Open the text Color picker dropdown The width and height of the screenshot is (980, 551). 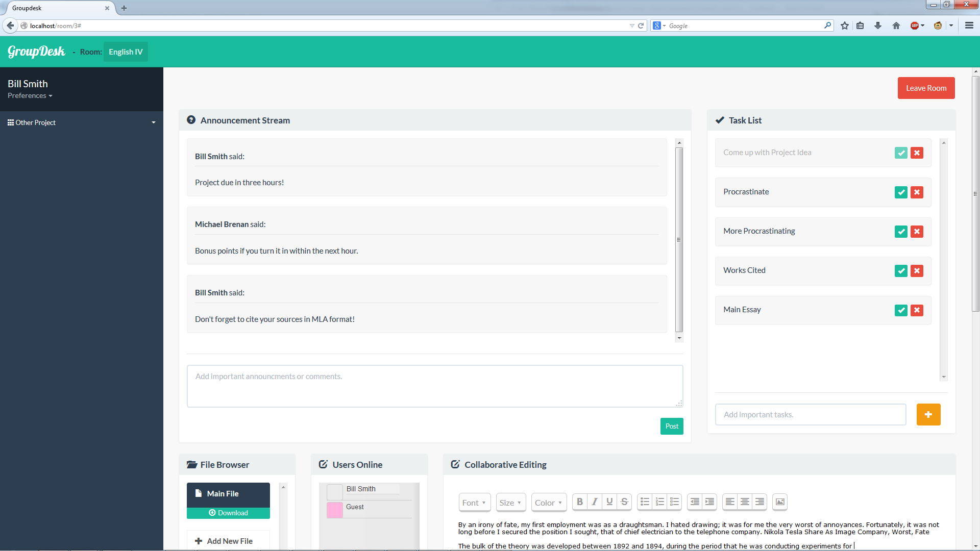click(x=548, y=503)
